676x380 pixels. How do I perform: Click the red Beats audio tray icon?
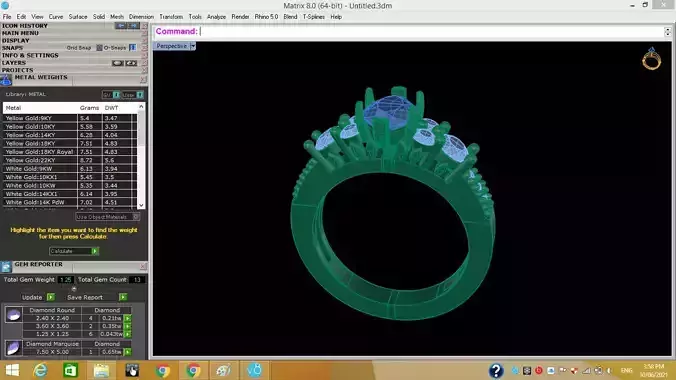coord(538,371)
